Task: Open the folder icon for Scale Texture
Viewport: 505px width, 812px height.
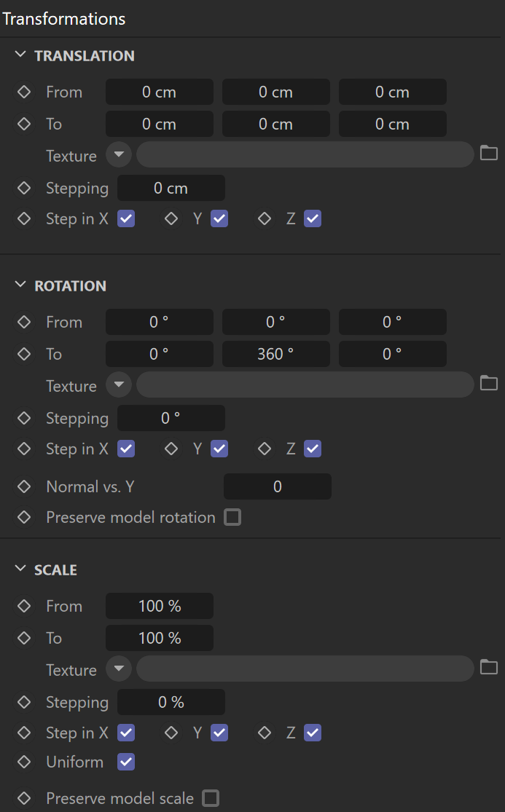Action: (x=488, y=667)
